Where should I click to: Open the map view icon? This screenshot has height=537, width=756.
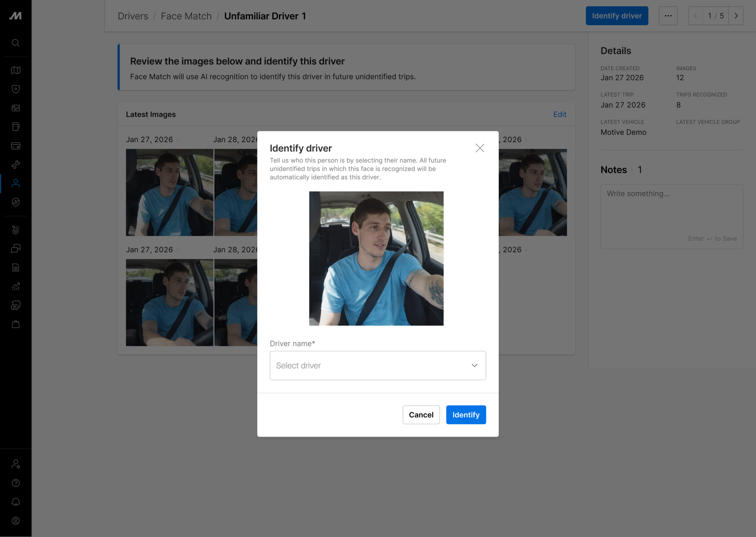[x=16, y=70]
